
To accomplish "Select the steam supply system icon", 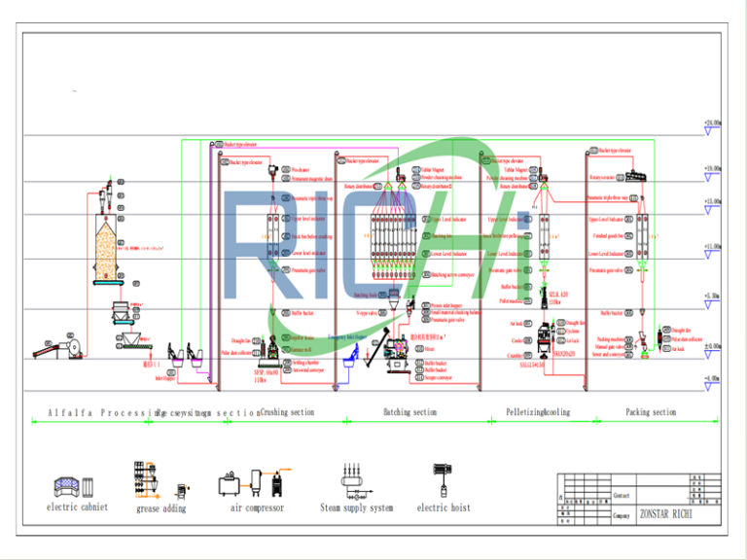I will 356,480.
